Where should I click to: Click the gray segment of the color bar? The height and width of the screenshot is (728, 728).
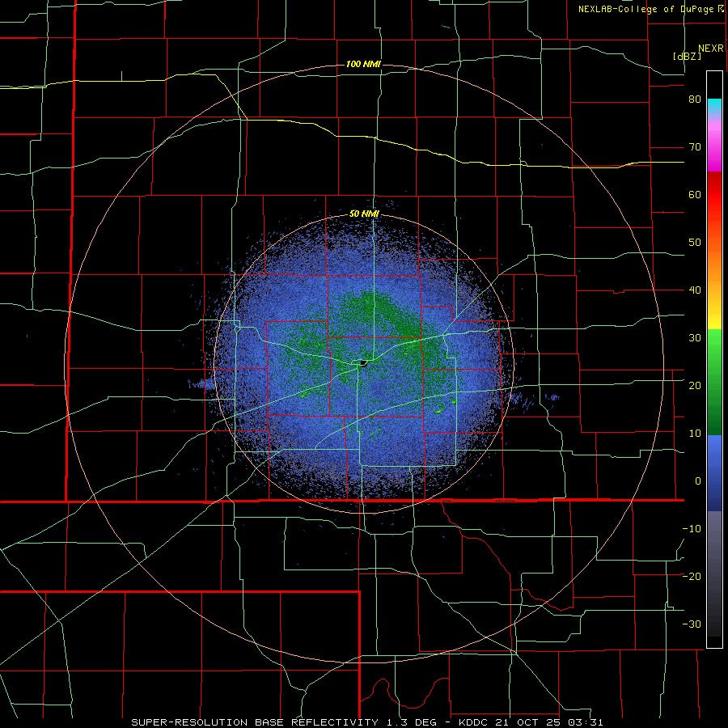(714, 574)
